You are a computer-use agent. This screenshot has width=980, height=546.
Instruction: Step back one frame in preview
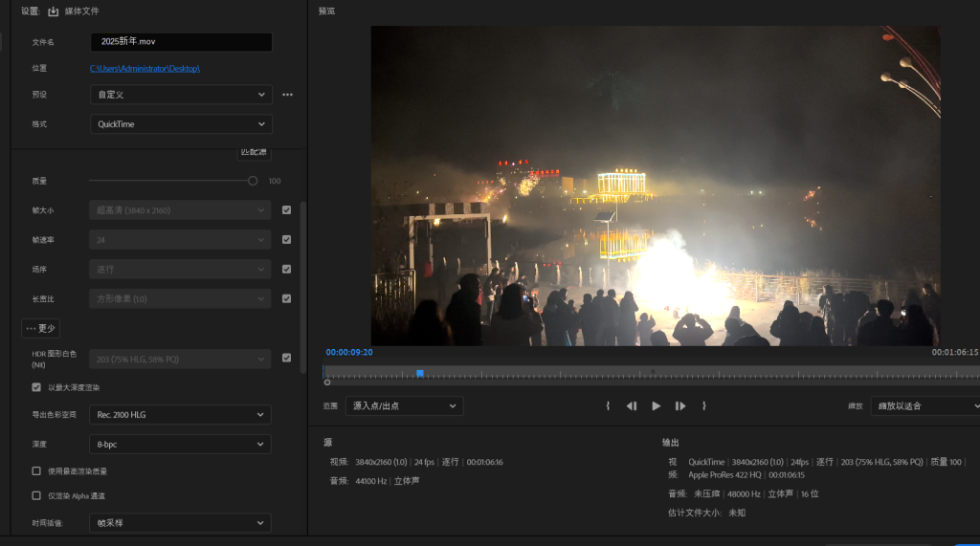pyautogui.click(x=632, y=405)
